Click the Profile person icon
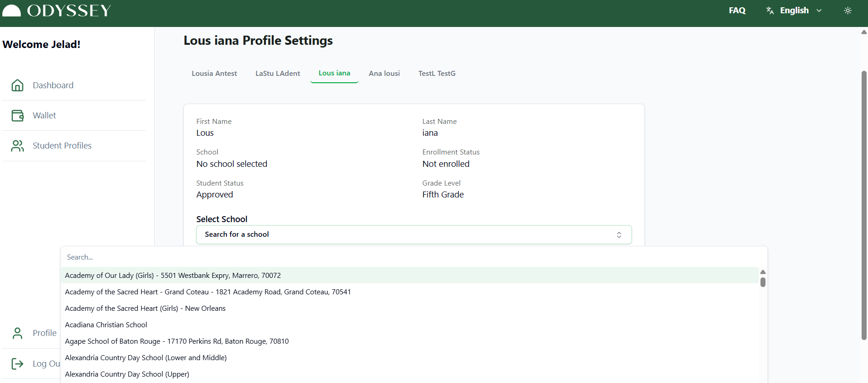 (17, 333)
